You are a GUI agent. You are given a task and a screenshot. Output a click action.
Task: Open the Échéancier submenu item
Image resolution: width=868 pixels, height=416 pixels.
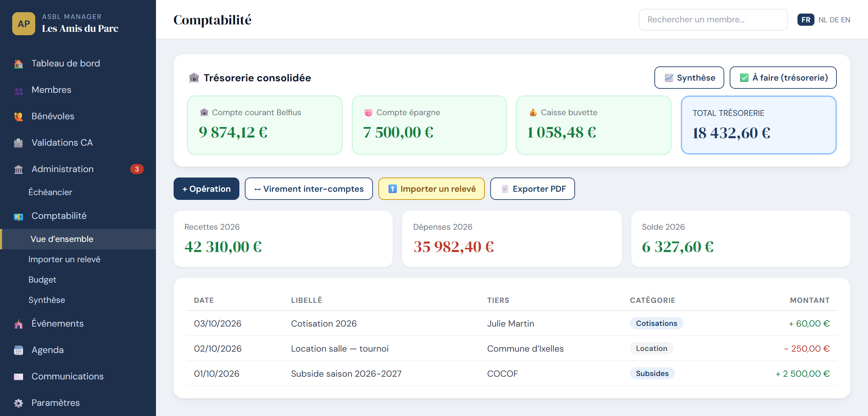coord(78,192)
